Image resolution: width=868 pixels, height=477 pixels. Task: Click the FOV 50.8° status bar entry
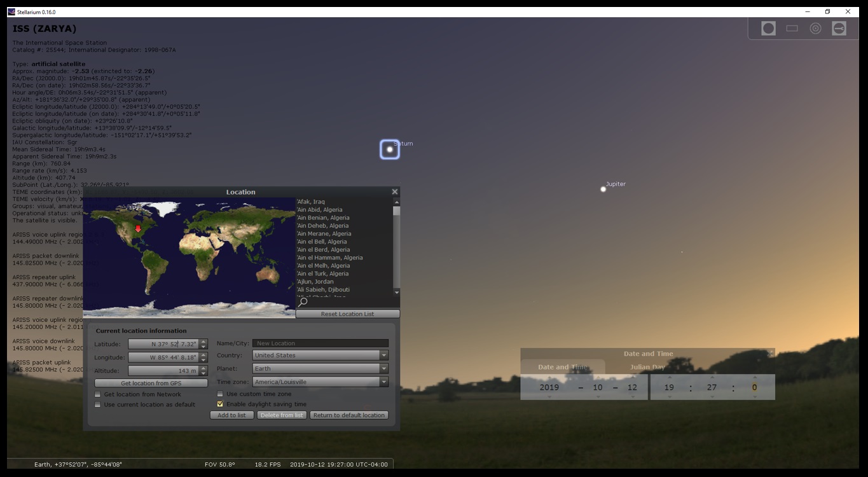click(220, 464)
